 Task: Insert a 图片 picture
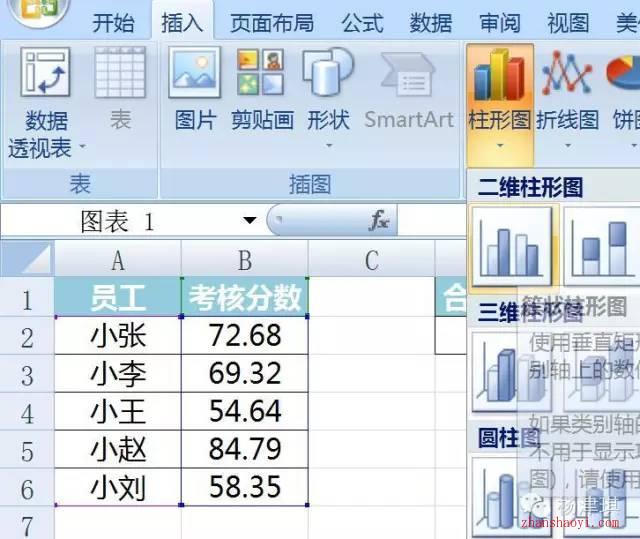coord(195,87)
